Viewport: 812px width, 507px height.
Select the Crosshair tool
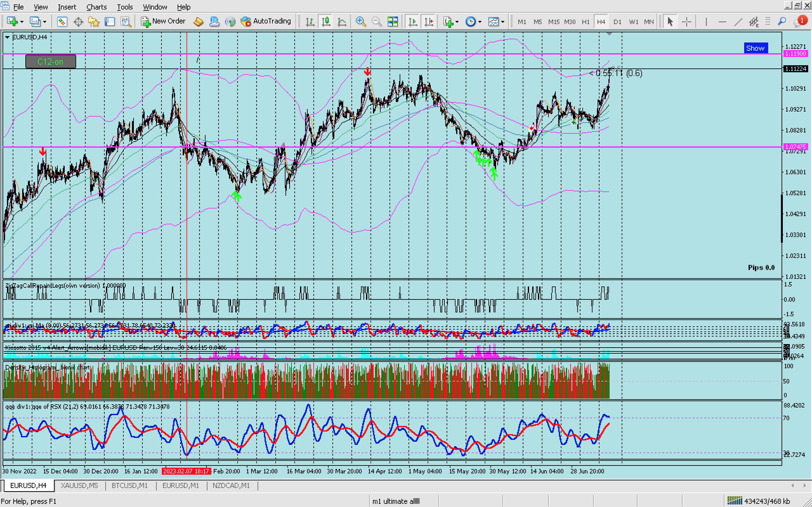point(686,22)
